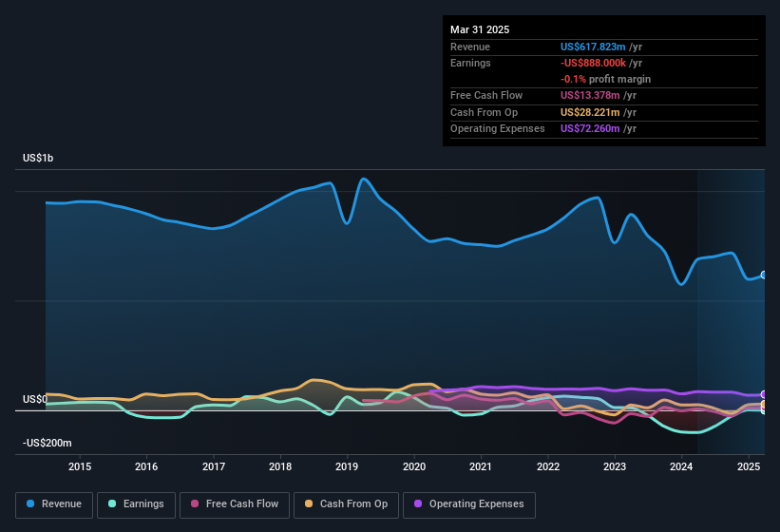Toggle the Operating Expenses legend button
The image size is (780, 532).
click(469, 504)
